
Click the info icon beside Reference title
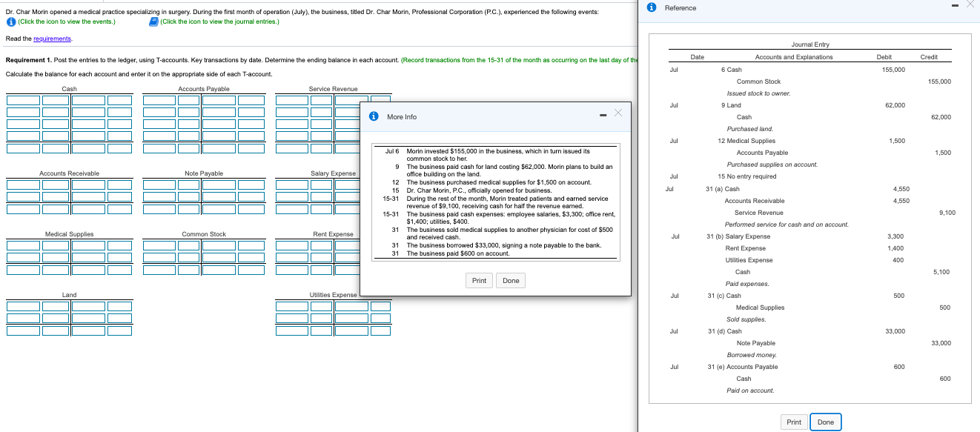[x=652, y=7]
